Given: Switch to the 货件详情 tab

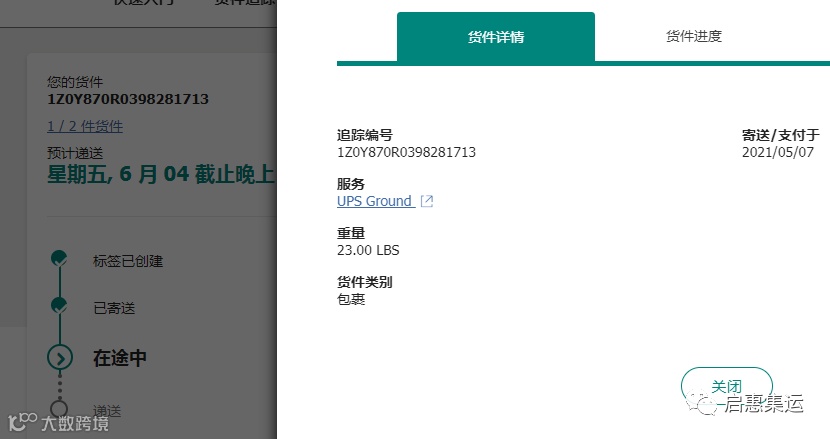Looking at the screenshot, I should [x=496, y=37].
